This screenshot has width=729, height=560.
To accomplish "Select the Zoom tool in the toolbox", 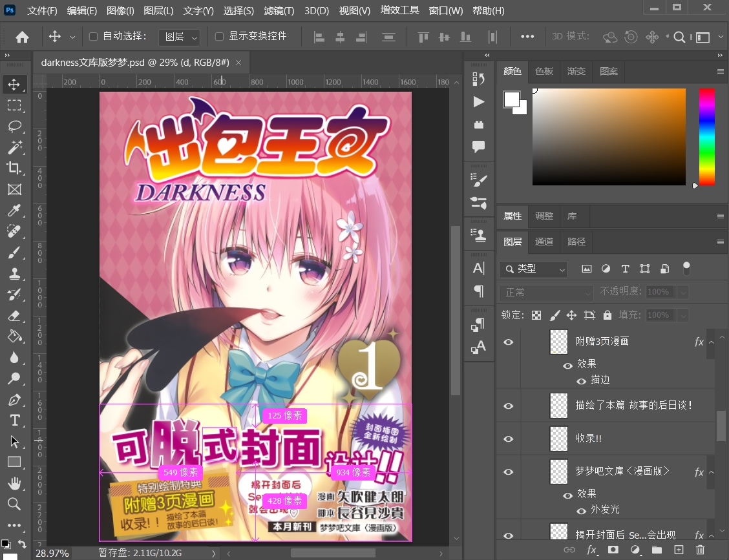I will click(14, 504).
